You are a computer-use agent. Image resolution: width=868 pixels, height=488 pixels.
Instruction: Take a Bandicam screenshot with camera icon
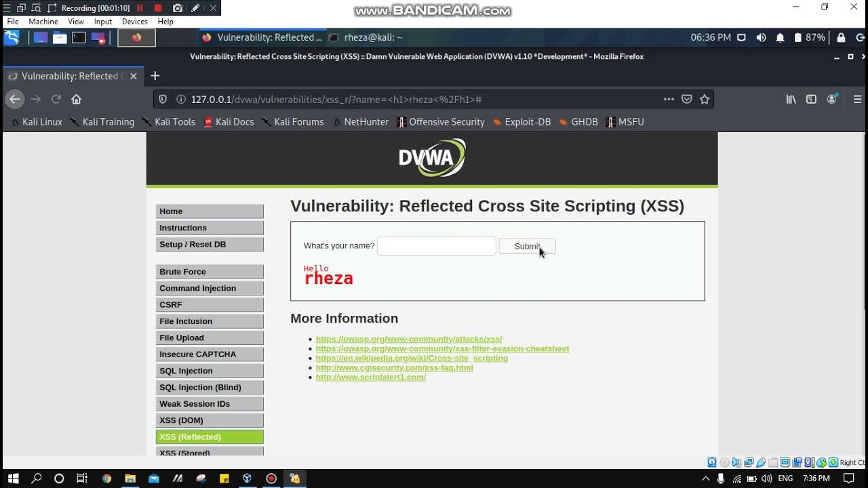click(x=177, y=8)
